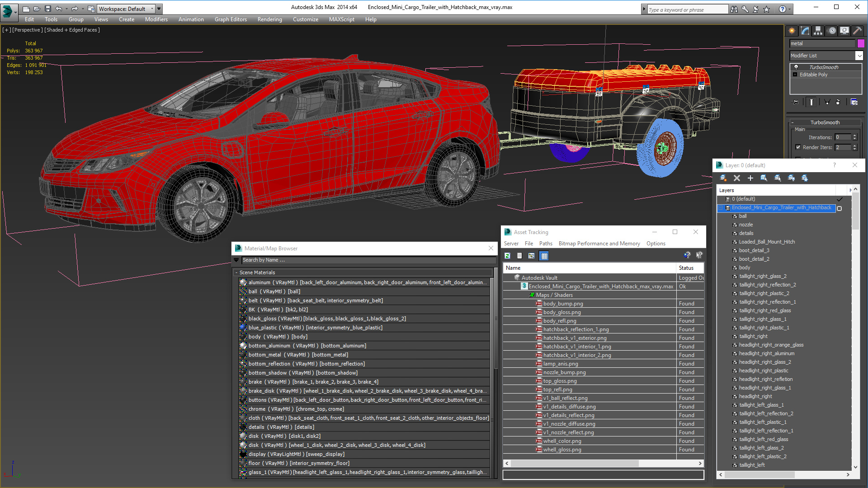This screenshot has width=868, height=488.
Task: Open Configure Modifier Sets
Action: [x=854, y=102]
